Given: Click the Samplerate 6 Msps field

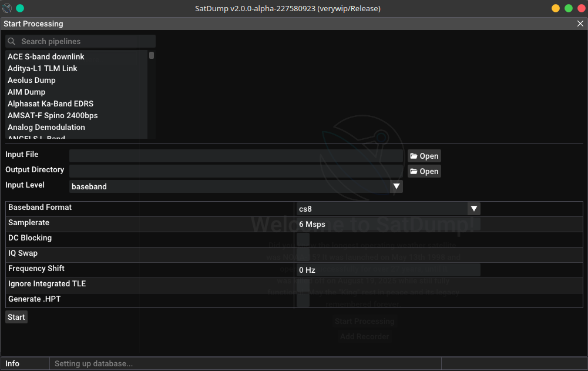Looking at the screenshot, I should coord(388,224).
